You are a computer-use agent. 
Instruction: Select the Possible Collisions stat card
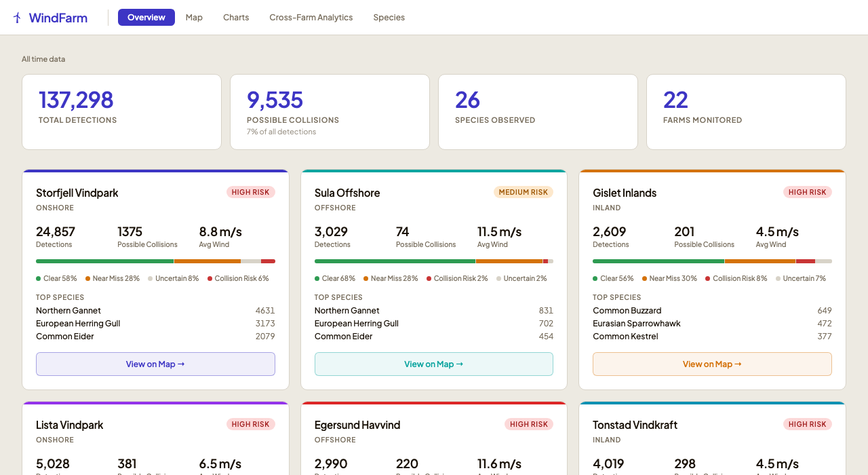pos(330,112)
